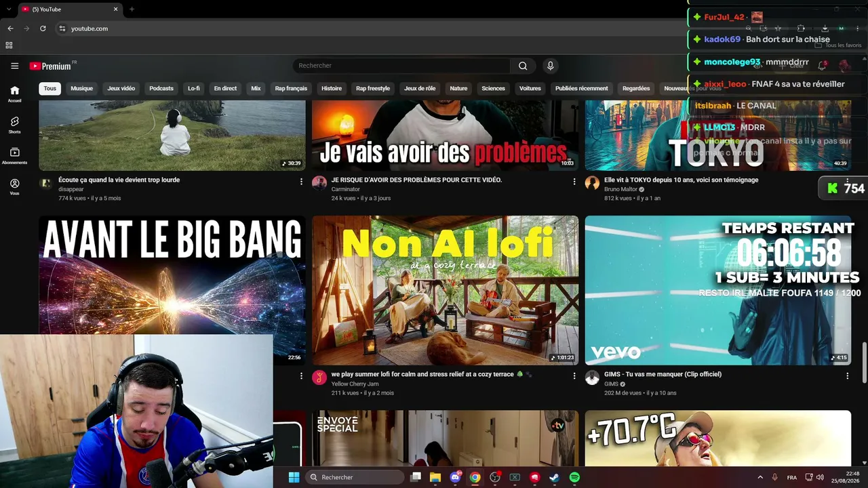Open the GIMS channel avatar
This screenshot has height=488, width=868.
pos(592,378)
